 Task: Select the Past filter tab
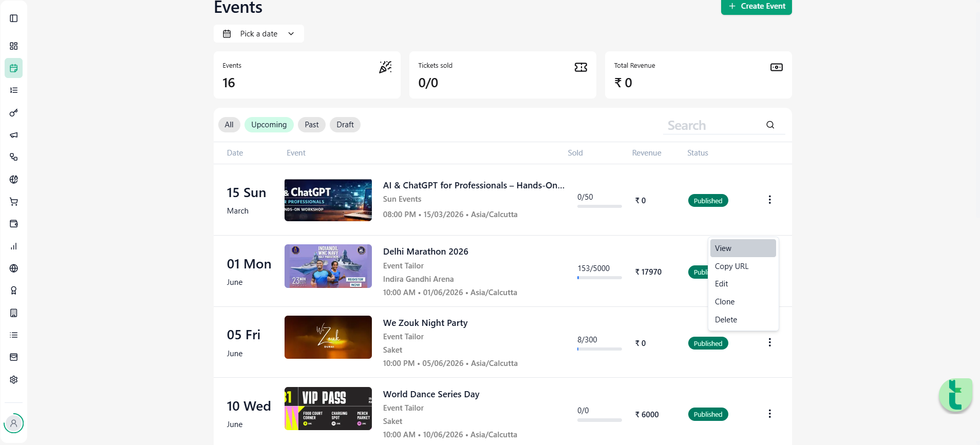[x=312, y=125]
